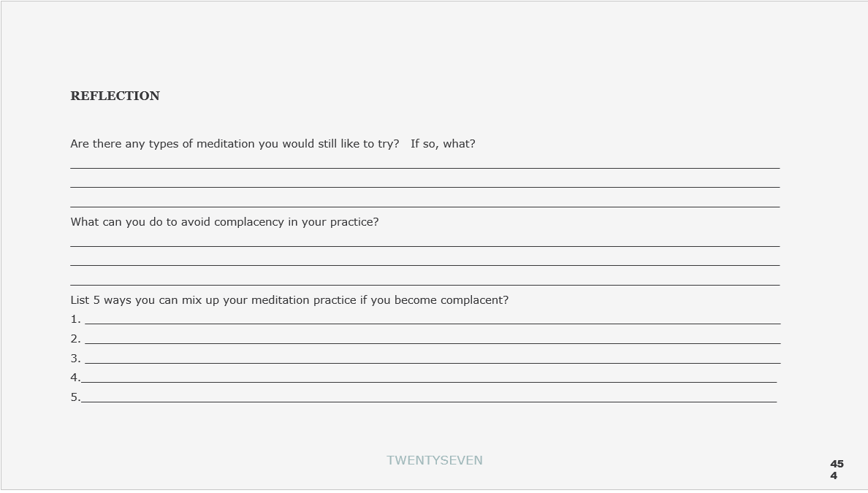
Task: Click the blank line for list item 4
Action: point(428,380)
